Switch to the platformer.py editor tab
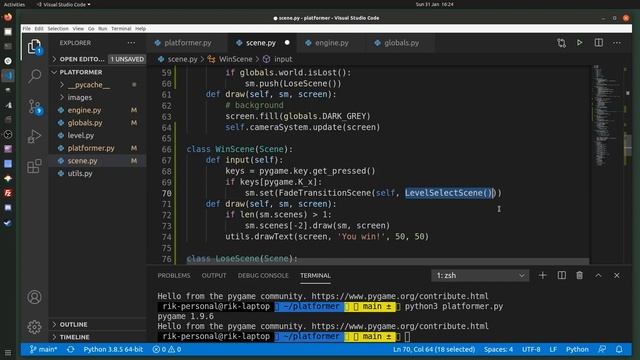640x360 pixels. (x=188, y=43)
